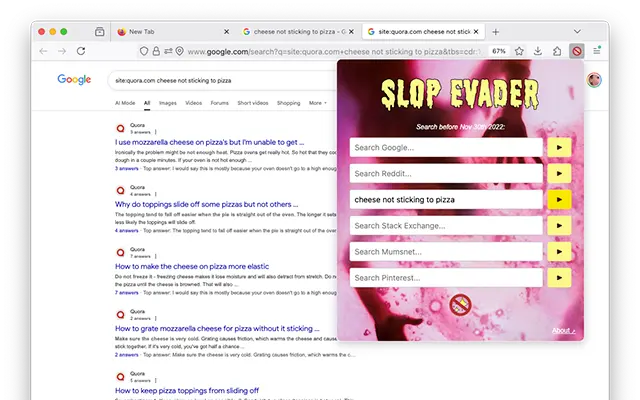Focus the Search Pinterest field
This screenshot has height=400, width=640.
[446, 278]
